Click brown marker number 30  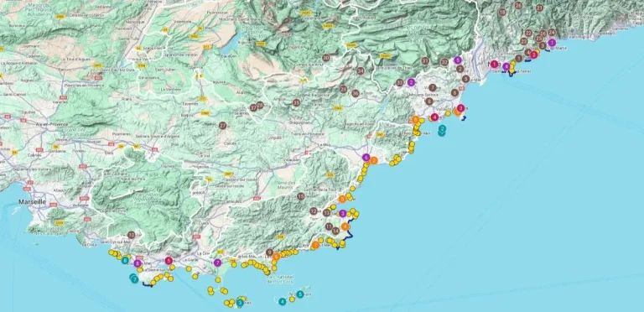click(326, 58)
